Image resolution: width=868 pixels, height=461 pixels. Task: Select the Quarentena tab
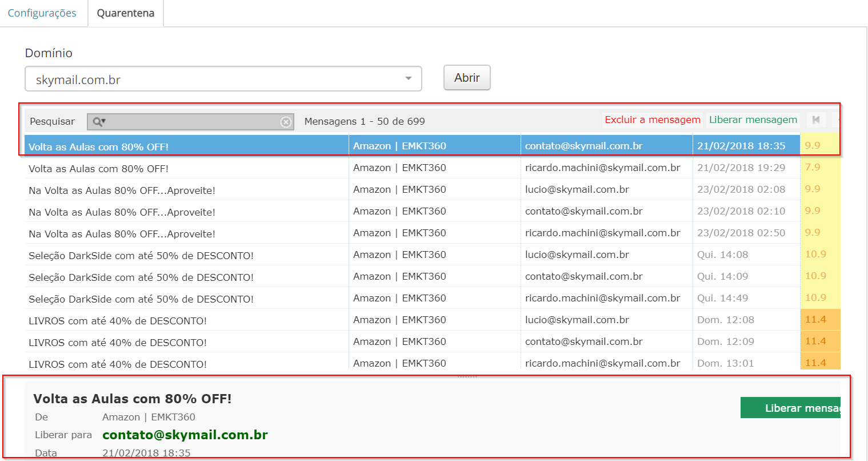pos(126,13)
